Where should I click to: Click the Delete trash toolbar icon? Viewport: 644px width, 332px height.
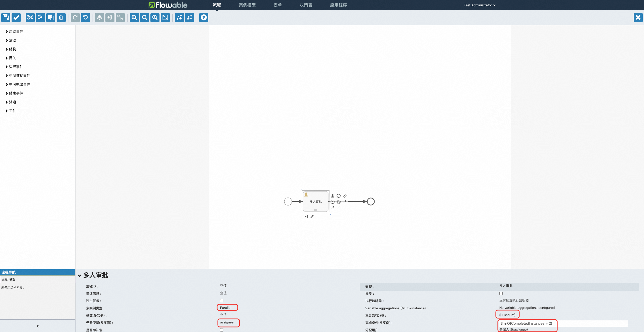(x=61, y=17)
